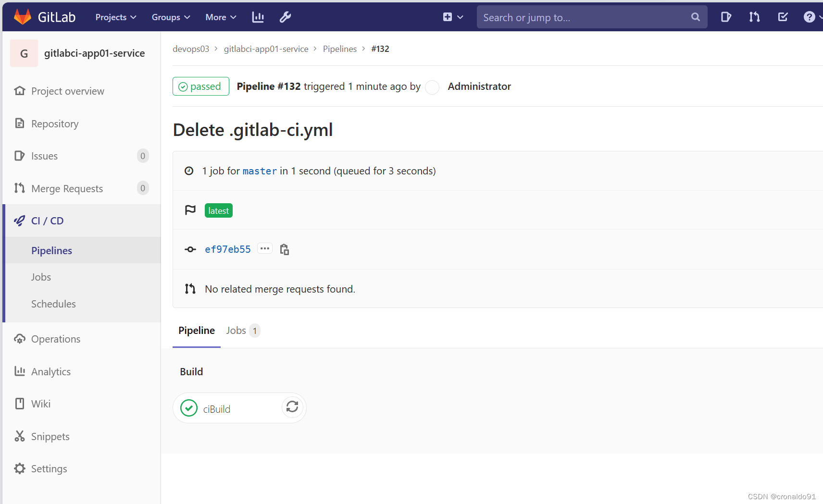Open Settings in the sidebar

49,469
